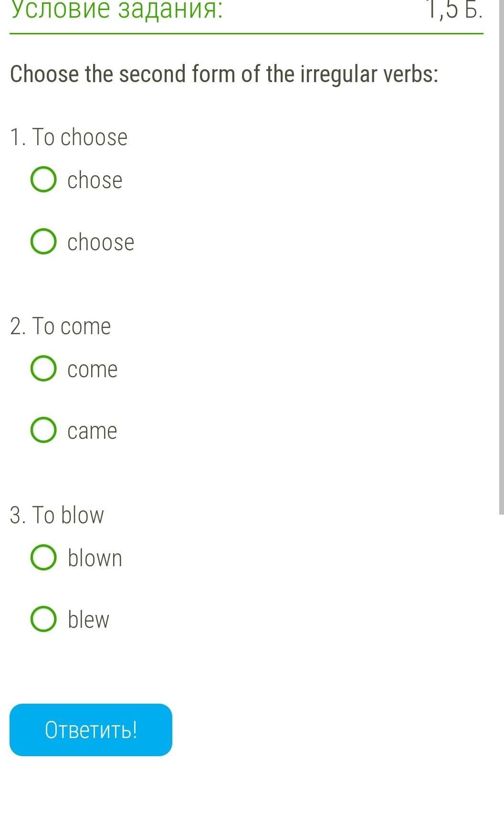This screenshot has width=504, height=813.
Task: Click the "blew" answer label text
Action: tap(88, 620)
